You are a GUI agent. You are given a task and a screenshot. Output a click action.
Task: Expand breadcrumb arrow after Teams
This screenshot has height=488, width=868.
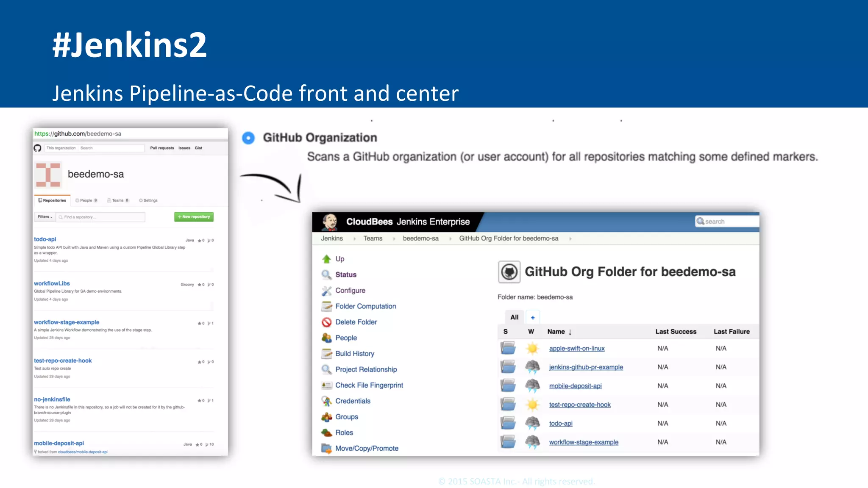(x=394, y=239)
